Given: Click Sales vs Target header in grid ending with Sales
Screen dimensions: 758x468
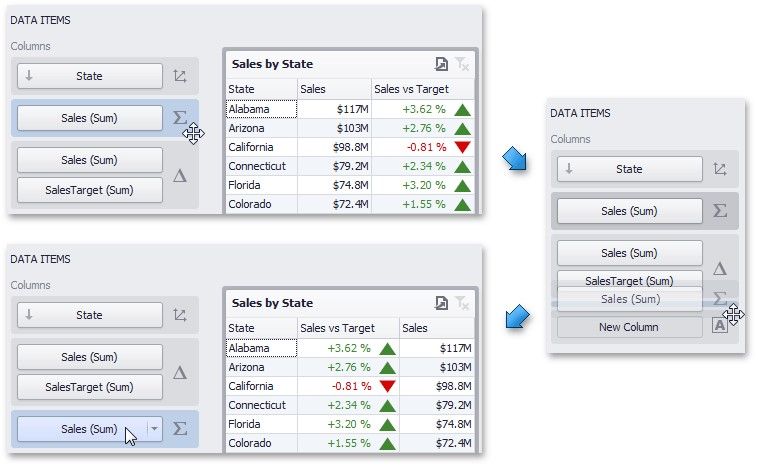Looking at the screenshot, I should click(x=337, y=328).
